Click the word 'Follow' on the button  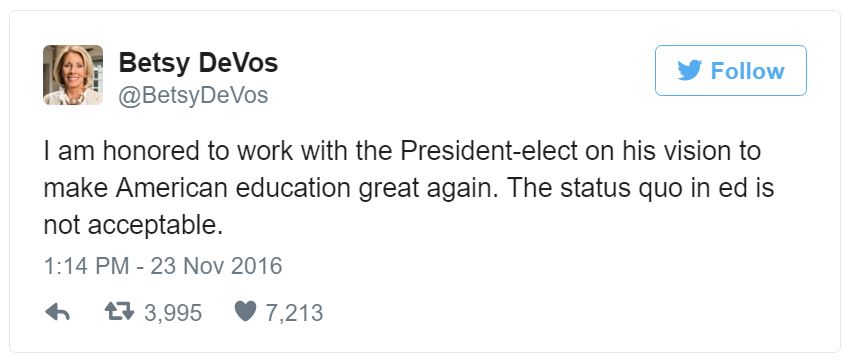pyautogui.click(x=747, y=71)
